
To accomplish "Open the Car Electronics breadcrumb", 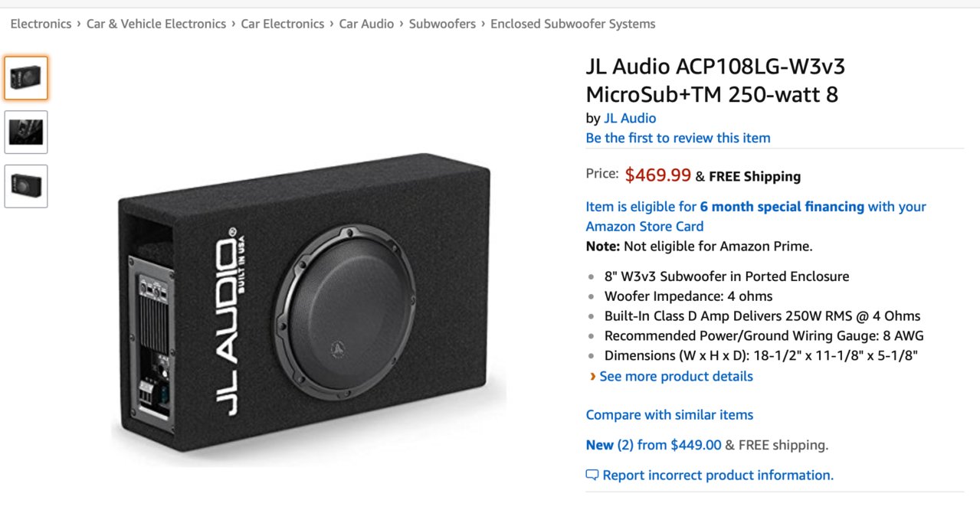I will coord(283,24).
